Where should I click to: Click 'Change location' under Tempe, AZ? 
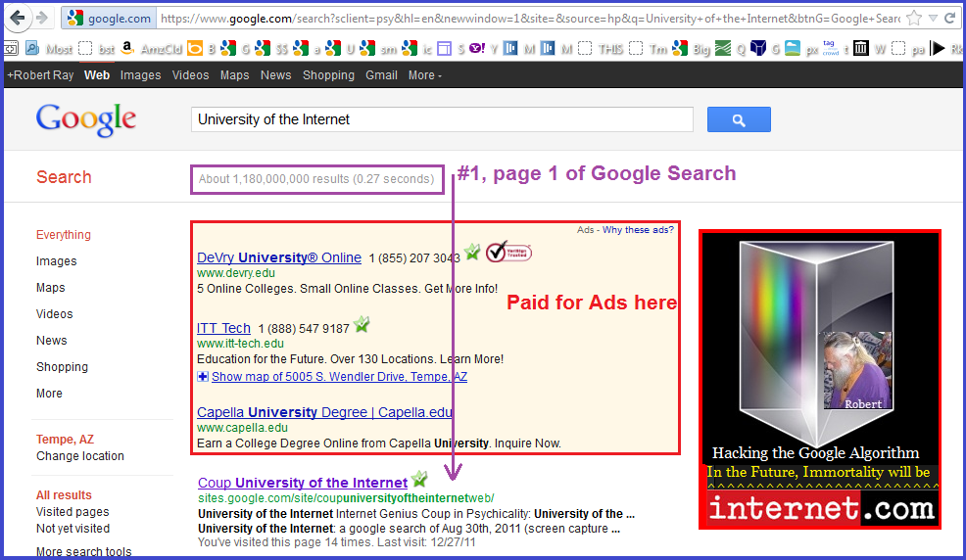(80, 456)
